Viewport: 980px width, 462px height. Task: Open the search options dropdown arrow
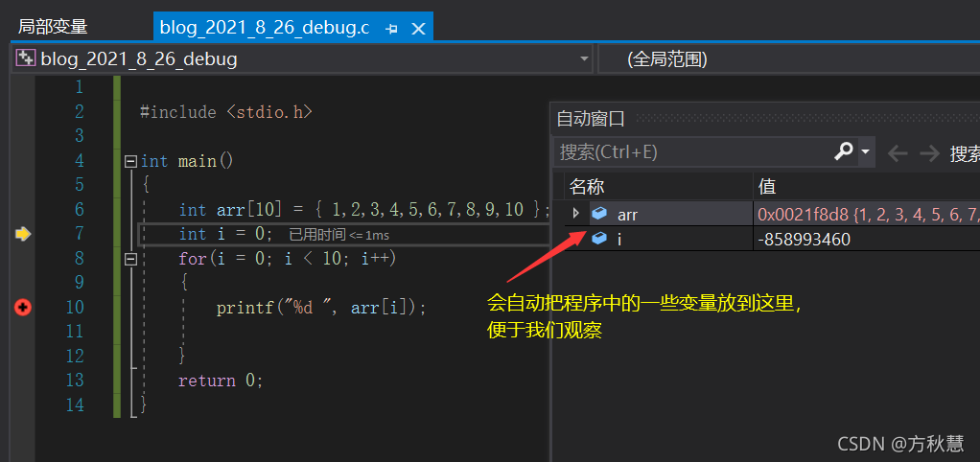pos(866,151)
